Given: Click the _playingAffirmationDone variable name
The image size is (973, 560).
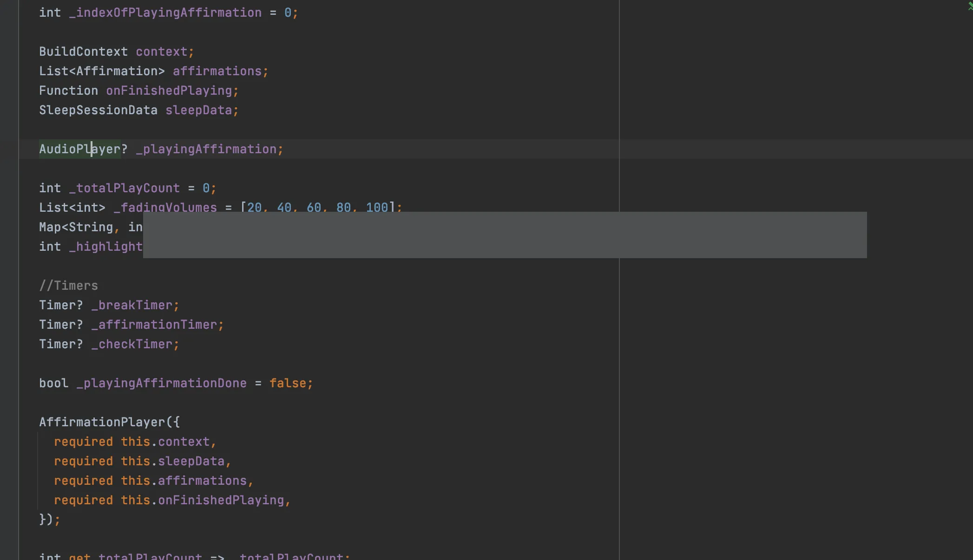Looking at the screenshot, I should [161, 383].
